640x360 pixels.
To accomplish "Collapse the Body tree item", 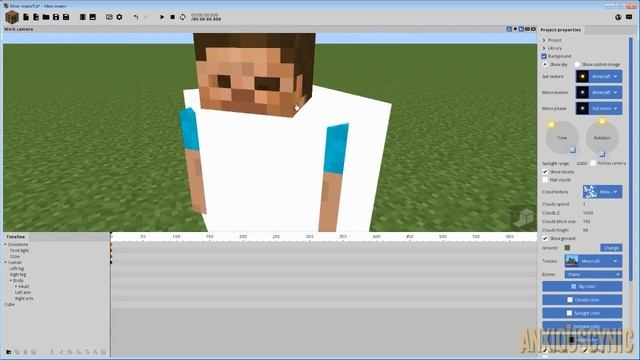I will click(11, 280).
